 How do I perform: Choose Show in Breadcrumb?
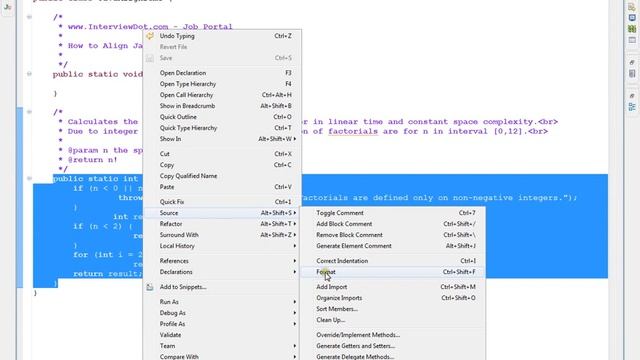(222, 106)
